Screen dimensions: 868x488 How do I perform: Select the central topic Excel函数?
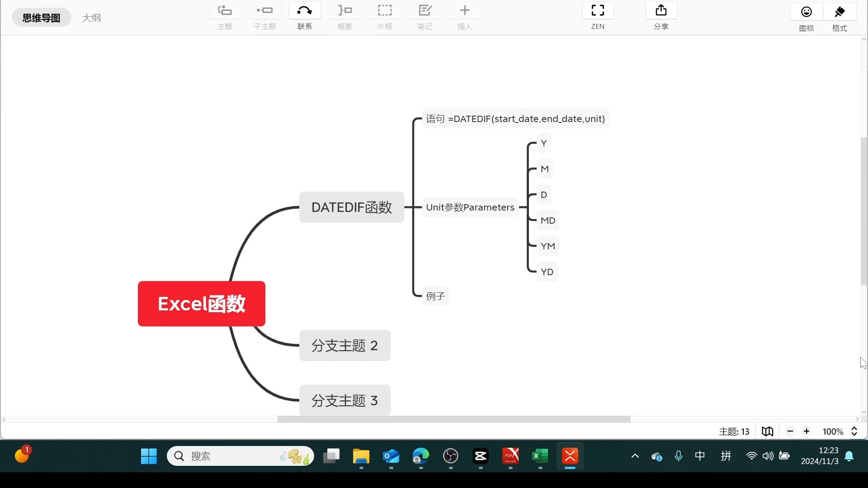(202, 304)
